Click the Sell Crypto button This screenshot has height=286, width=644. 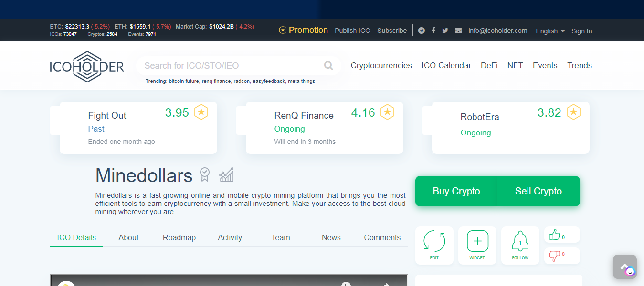point(538,191)
